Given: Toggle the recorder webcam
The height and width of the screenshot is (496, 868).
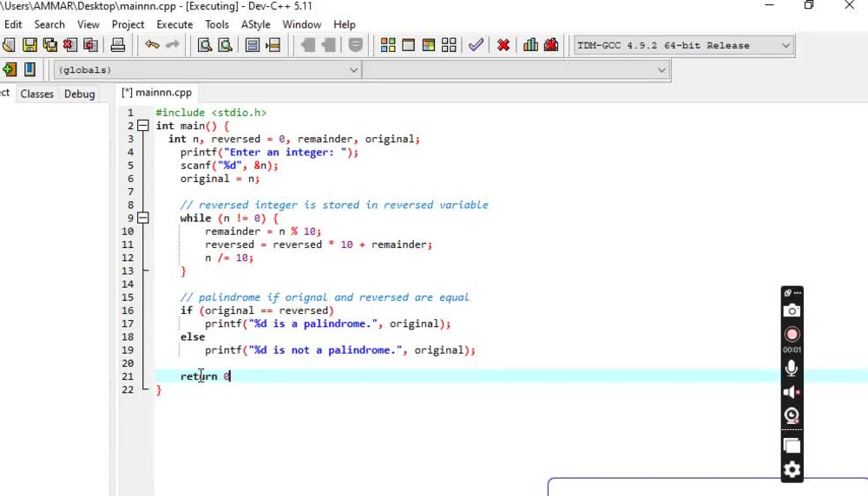Looking at the screenshot, I should pos(792,416).
